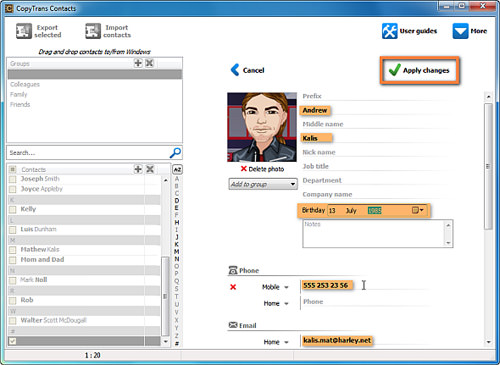
Task: Click Cancel to discard edits
Action: pos(247,70)
